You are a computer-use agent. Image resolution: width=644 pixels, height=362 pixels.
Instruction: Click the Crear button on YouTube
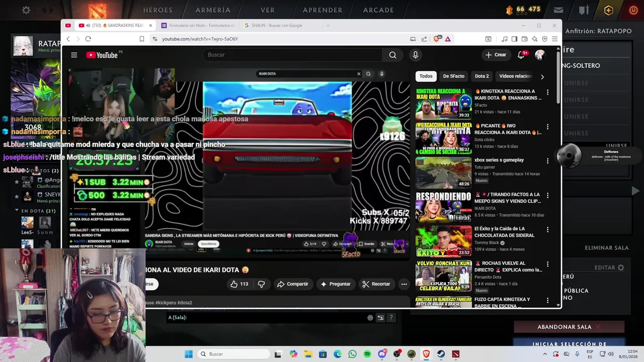point(496,55)
